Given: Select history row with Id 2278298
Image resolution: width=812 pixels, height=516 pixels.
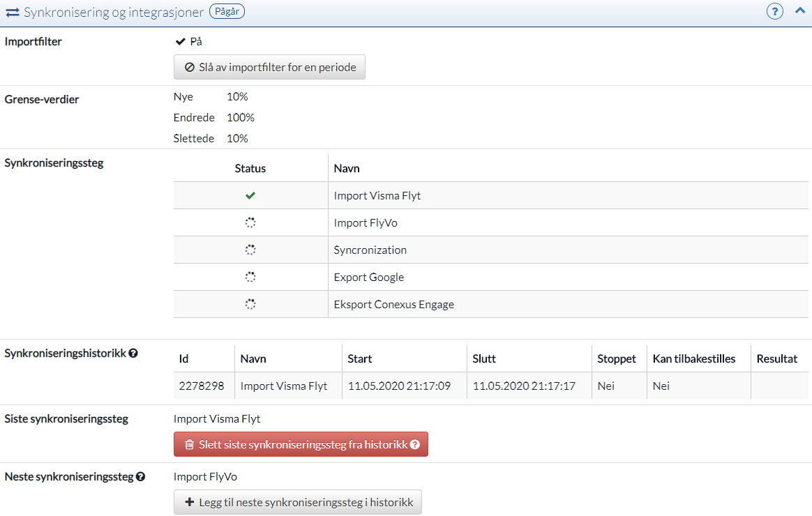Looking at the screenshot, I should (202, 386).
